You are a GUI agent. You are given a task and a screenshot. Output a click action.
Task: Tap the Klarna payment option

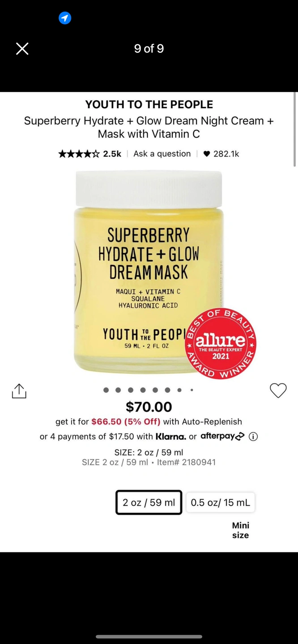[170, 436]
